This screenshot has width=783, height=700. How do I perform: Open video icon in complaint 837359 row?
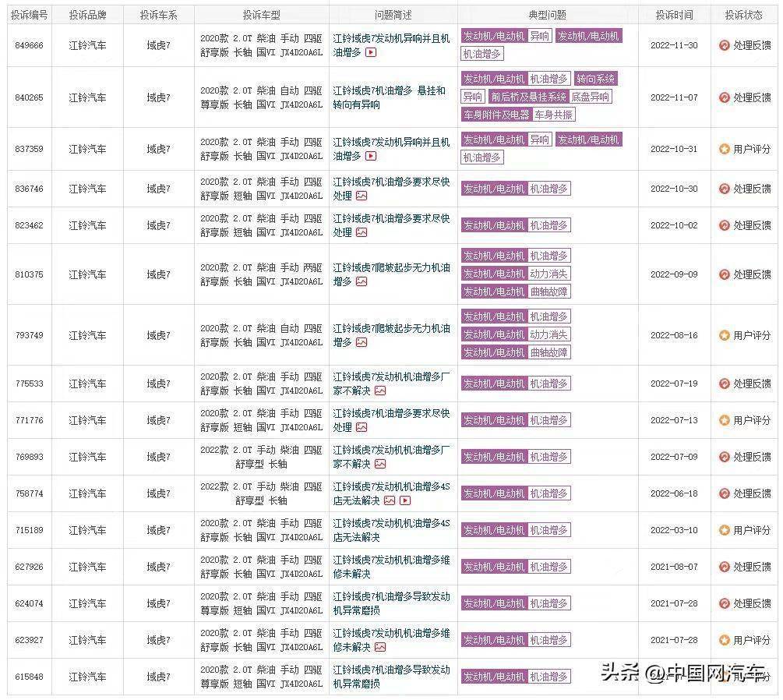tap(371, 156)
